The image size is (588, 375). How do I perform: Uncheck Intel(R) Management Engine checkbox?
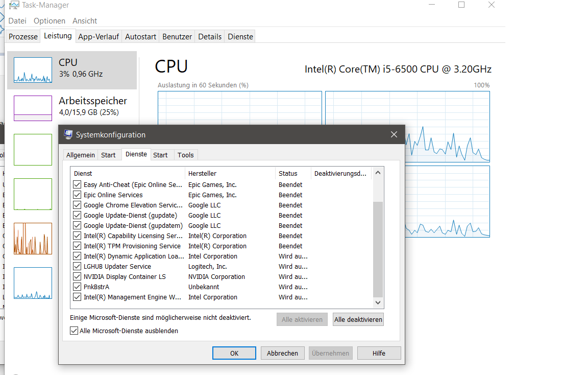(x=77, y=297)
